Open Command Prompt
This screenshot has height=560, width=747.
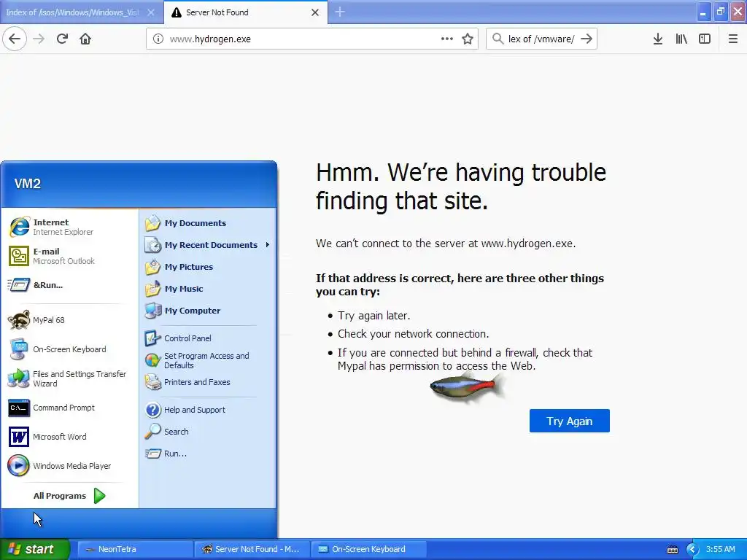pos(69,408)
